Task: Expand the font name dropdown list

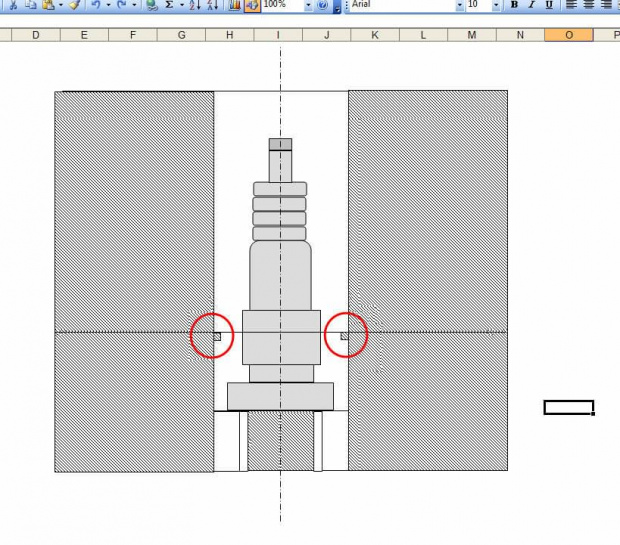Action: click(x=460, y=5)
